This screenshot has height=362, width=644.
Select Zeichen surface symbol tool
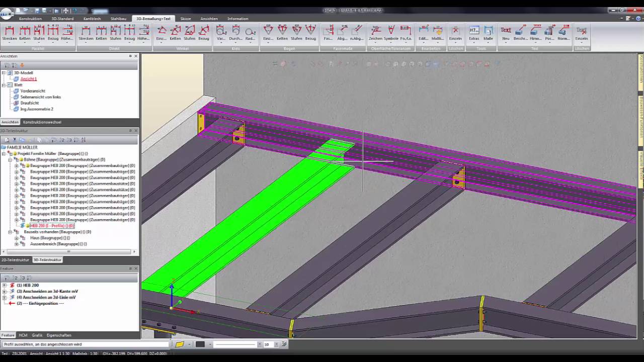tap(375, 33)
